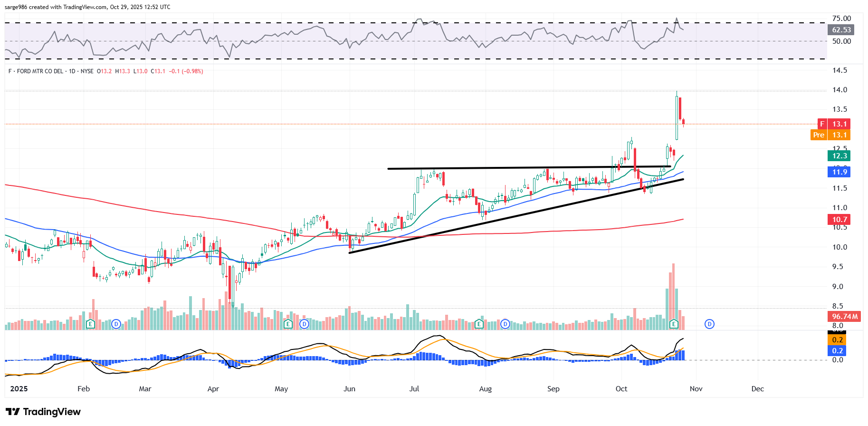Click the FORD MTR CO DEL symbol title

[40, 71]
